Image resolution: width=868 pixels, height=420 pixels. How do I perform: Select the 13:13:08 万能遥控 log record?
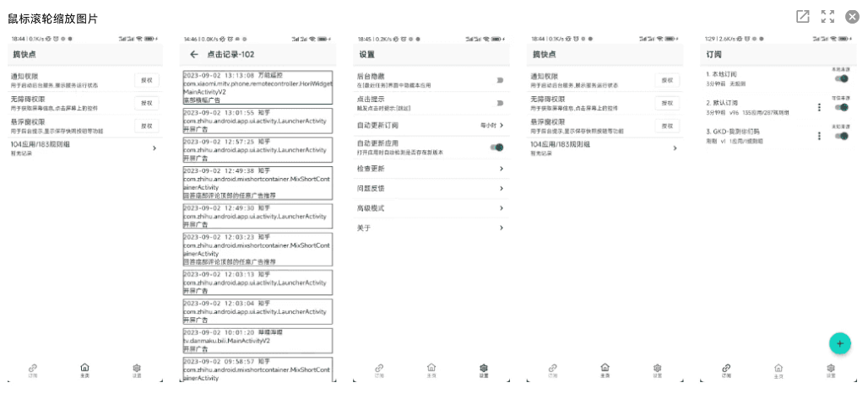point(257,87)
